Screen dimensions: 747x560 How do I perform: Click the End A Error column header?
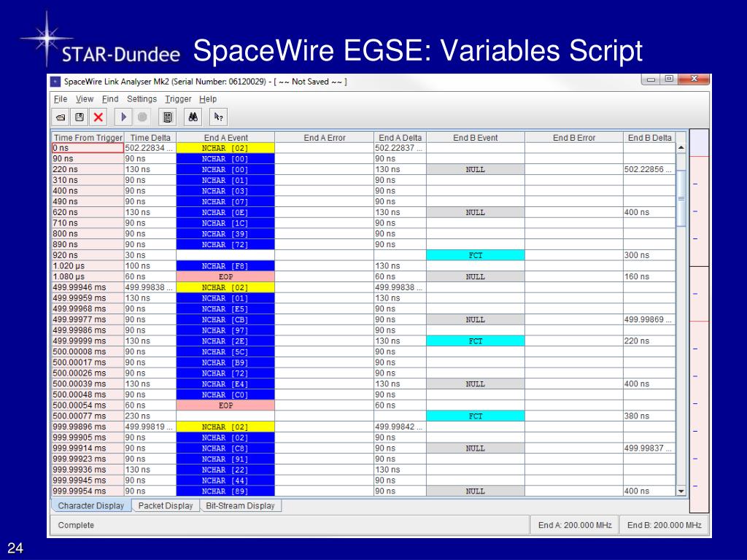click(x=325, y=138)
